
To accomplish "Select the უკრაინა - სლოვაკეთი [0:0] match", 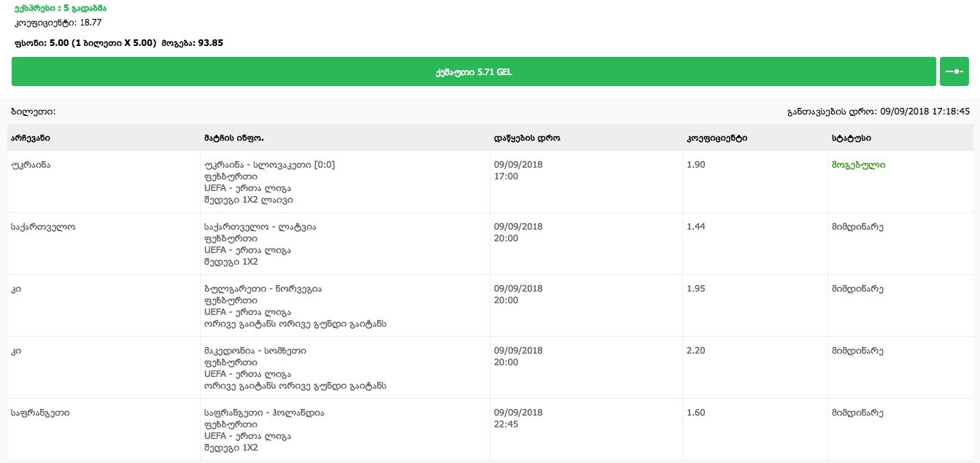I will tap(269, 165).
